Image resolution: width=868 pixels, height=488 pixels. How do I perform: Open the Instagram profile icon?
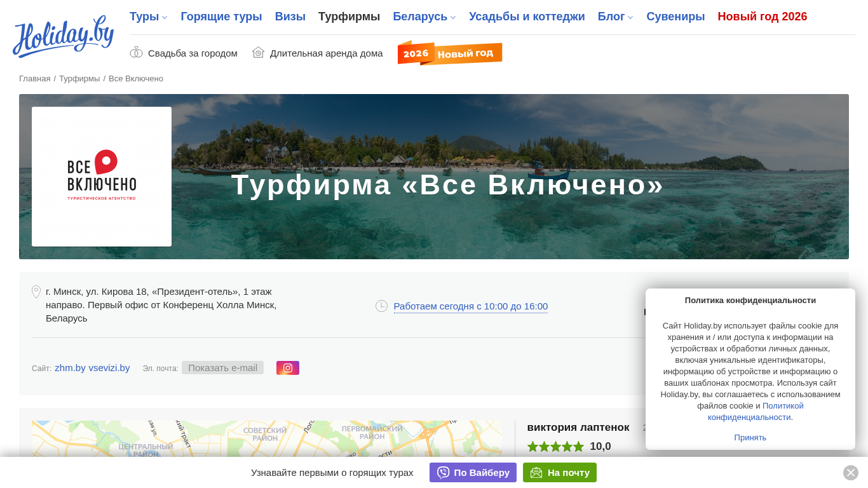click(x=288, y=368)
